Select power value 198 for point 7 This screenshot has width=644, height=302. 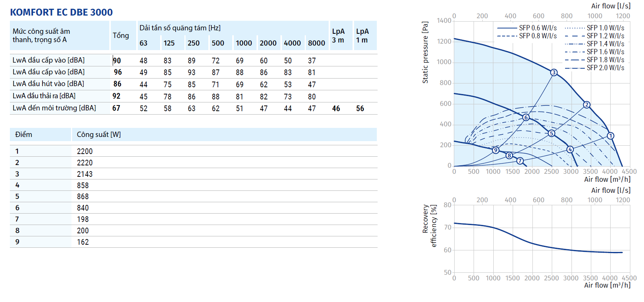[83, 219]
